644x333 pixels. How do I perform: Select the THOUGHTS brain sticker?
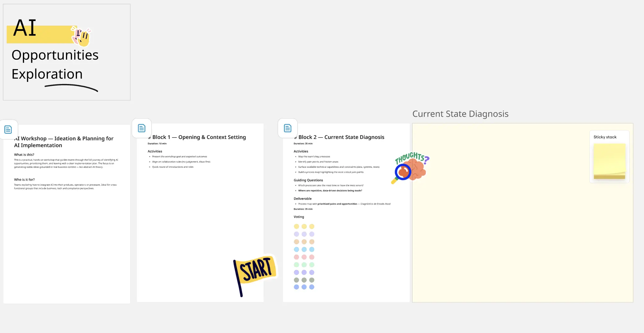411,167
